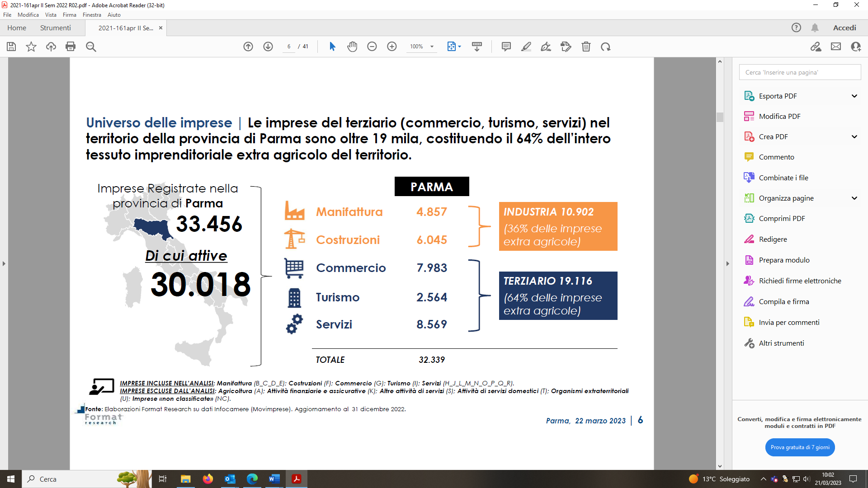
Task: Show the left navigation pane arrow
Action: pyautogui.click(x=4, y=263)
